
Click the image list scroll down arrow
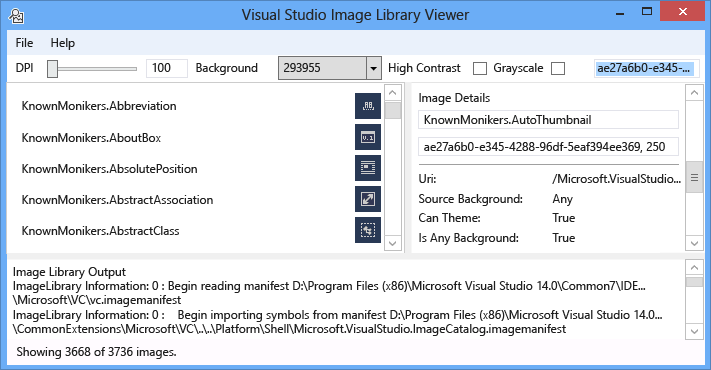click(393, 243)
